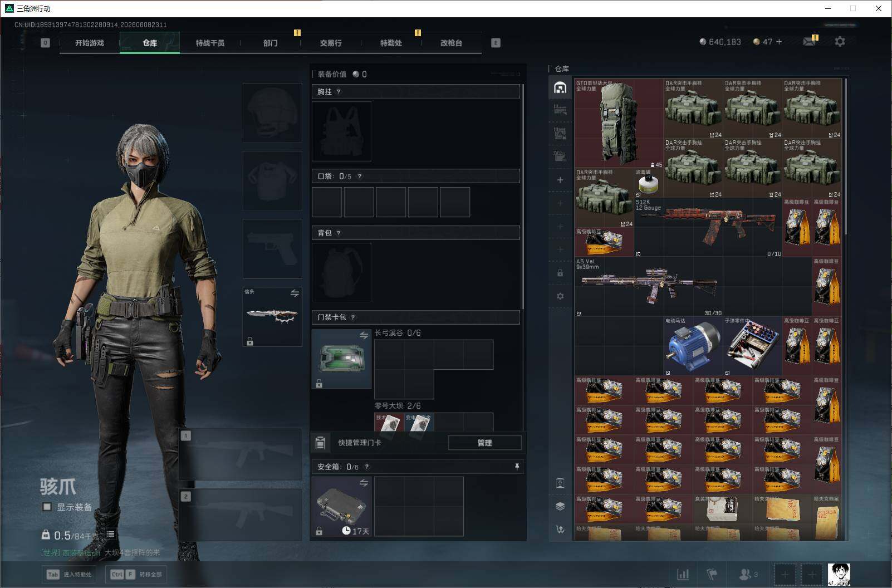892x588 pixels.
Task: Click the help icon next to 安全箱
Action: 366,467
